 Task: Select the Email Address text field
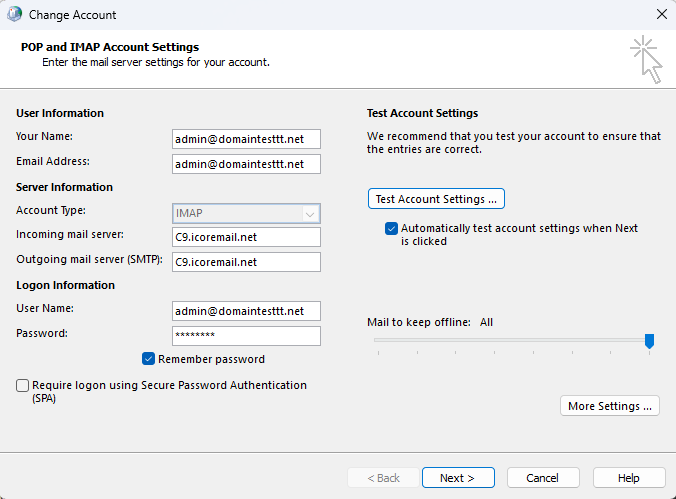click(246, 164)
